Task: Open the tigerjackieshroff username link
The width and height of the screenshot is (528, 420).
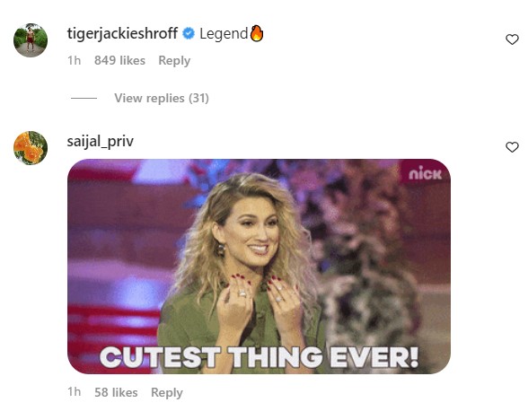Action: 122,34
